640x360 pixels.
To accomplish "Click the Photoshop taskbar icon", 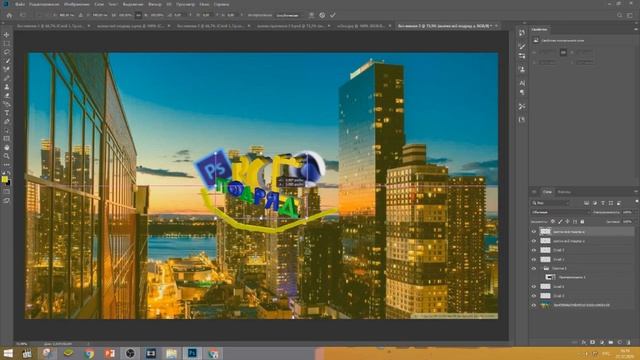I will pos(192,353).
